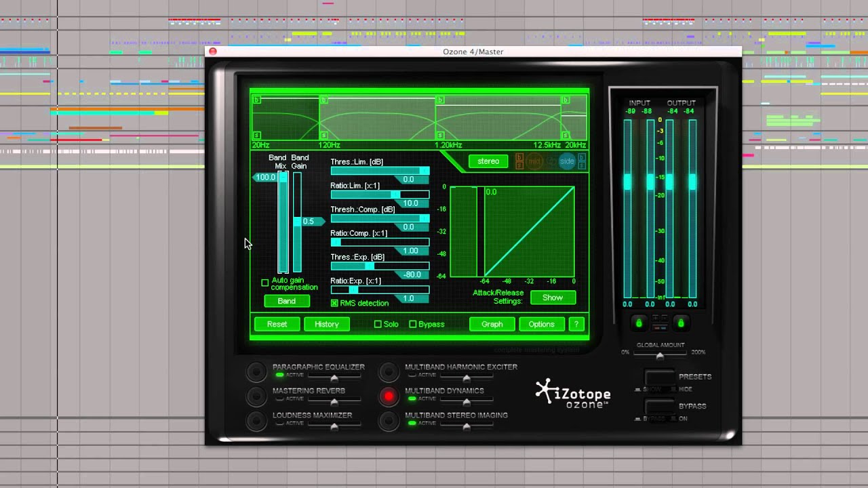Solo band 1 via its 's' icon at 20Hz

coord(257,136)
